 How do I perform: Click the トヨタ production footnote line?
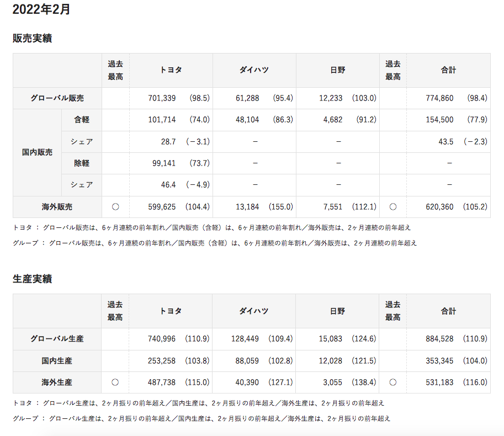(198, 403)
